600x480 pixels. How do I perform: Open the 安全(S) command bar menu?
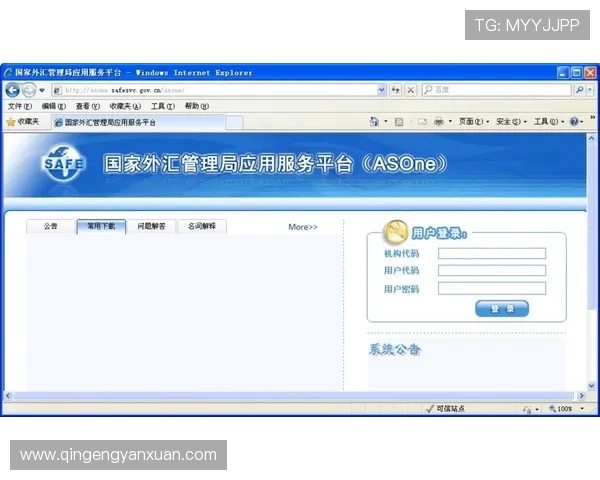coord(511,122)
